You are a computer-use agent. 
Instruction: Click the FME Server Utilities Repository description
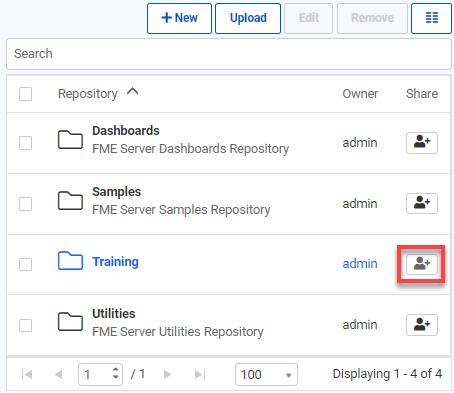tap(178, 332)
